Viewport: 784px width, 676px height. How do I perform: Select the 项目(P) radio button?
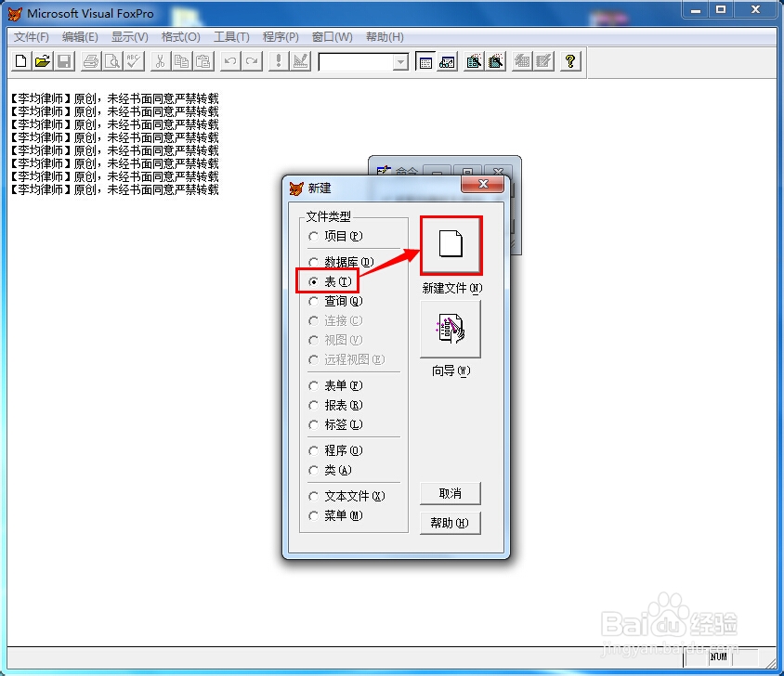(313, 237)
